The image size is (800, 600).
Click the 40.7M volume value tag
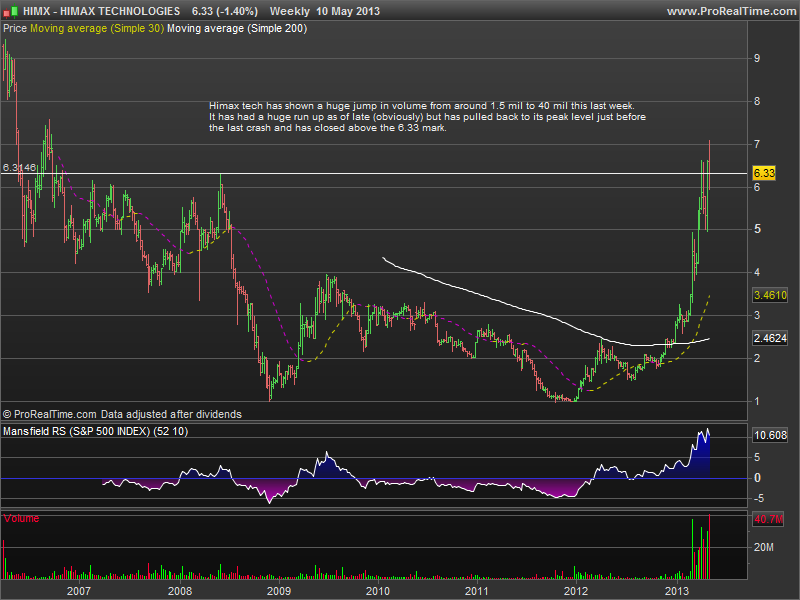[768, 519]
